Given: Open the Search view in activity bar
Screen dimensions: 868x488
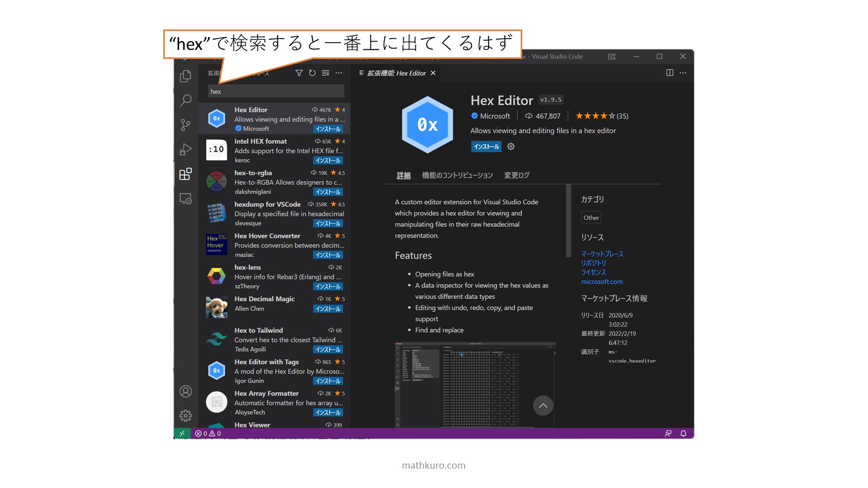Looking at the screenshot, I should (186, 100).
